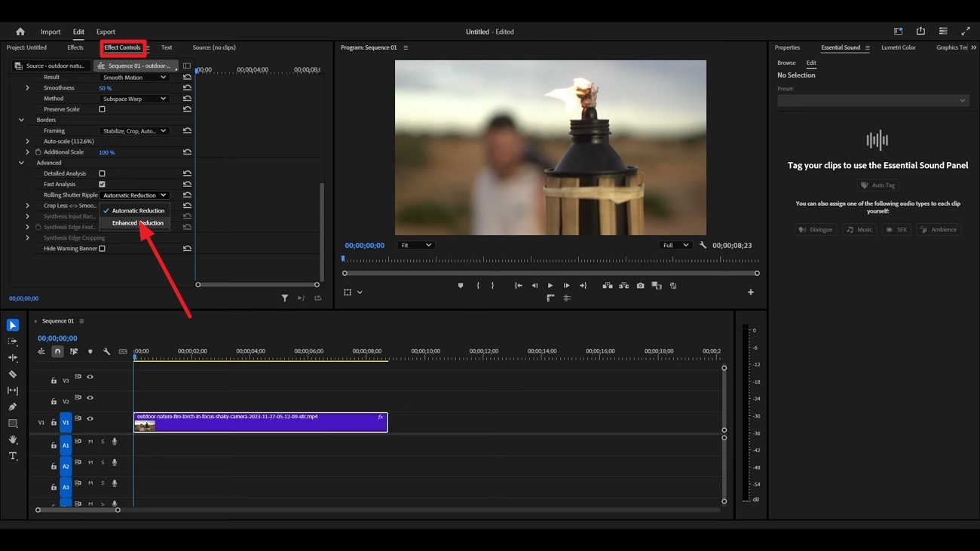Open the timeline wrench settings icon
This screenshot has width=980, height=551.
pos(107,350)
